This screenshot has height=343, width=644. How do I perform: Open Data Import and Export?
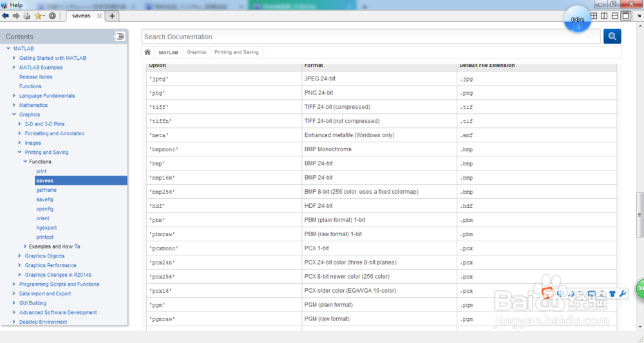pos(45,293)
